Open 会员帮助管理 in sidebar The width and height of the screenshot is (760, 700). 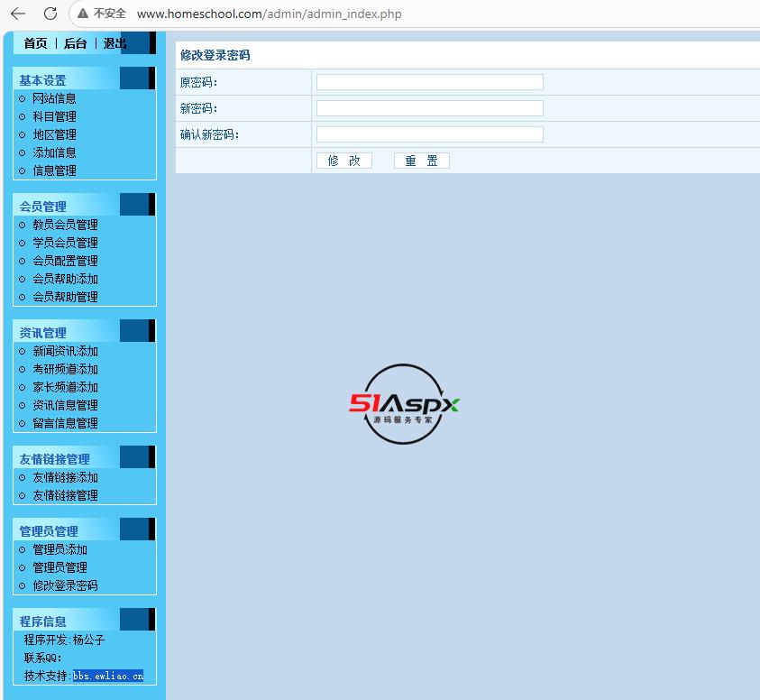65,297
